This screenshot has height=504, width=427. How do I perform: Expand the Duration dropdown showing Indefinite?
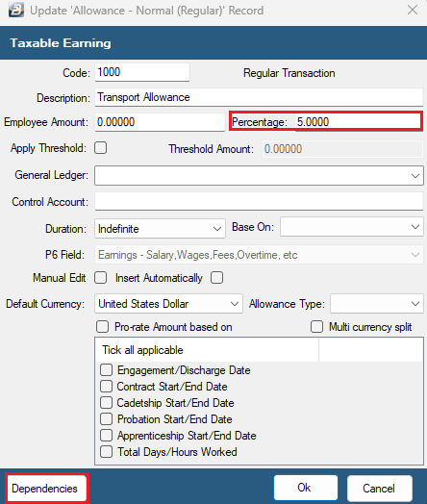click(160, 229)
